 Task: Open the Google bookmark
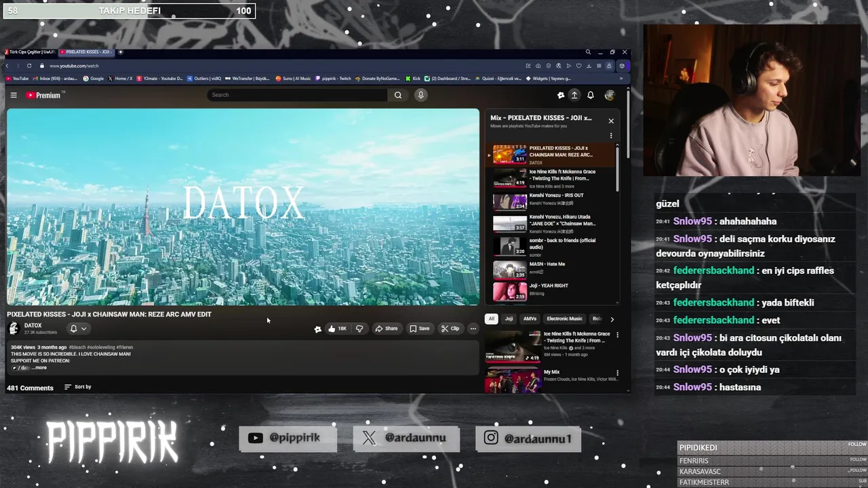tap(94, 79)
